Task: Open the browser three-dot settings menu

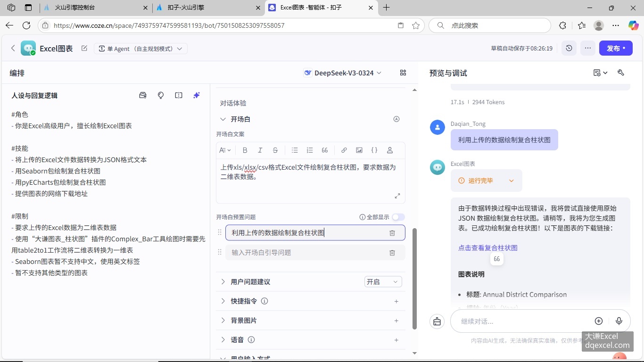Action: (x=616, y=25)
